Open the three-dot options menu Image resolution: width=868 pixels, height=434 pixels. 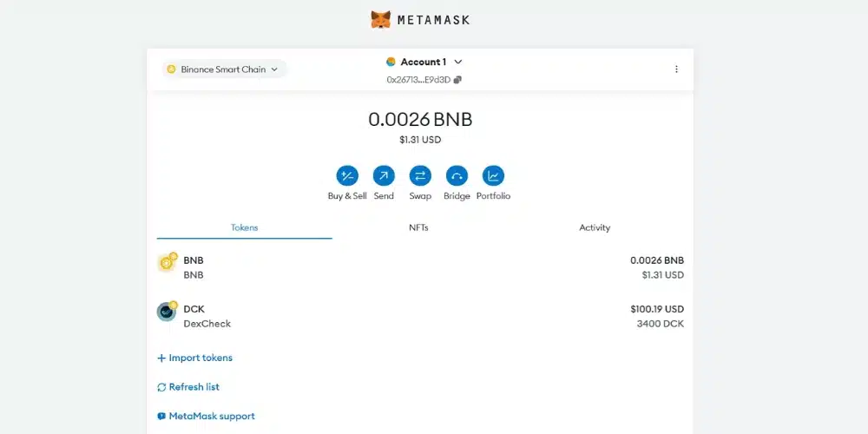[676, 69]
